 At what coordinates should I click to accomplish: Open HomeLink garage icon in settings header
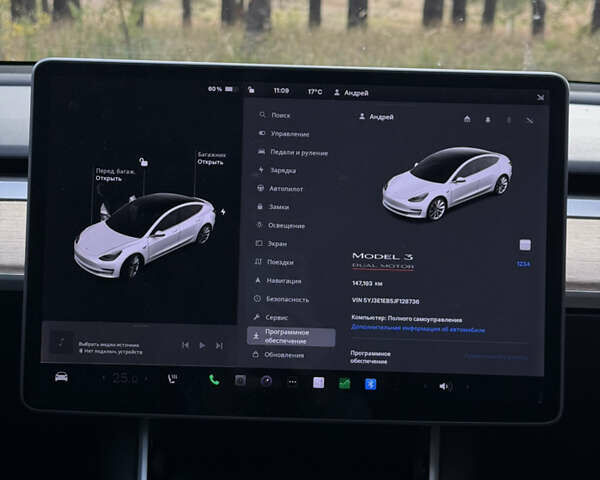[467, 119]
